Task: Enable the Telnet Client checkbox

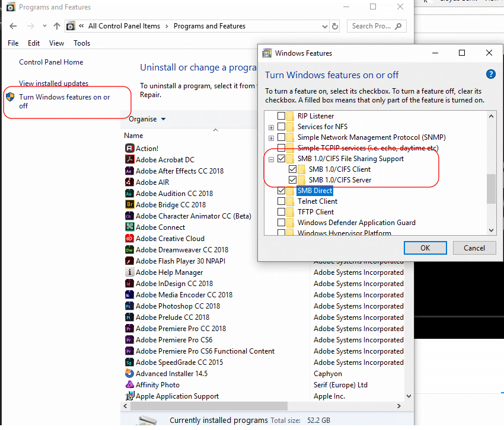Action: tap(281, 201)
